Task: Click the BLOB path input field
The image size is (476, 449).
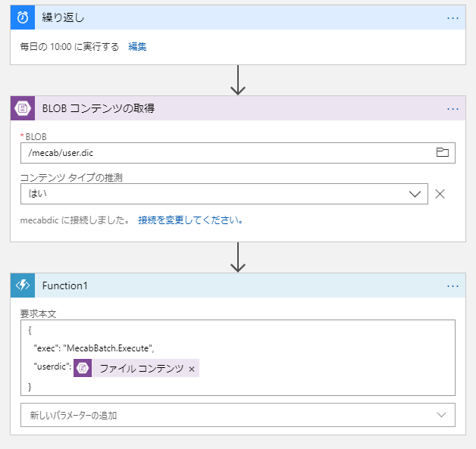Action: pos(227,153)
